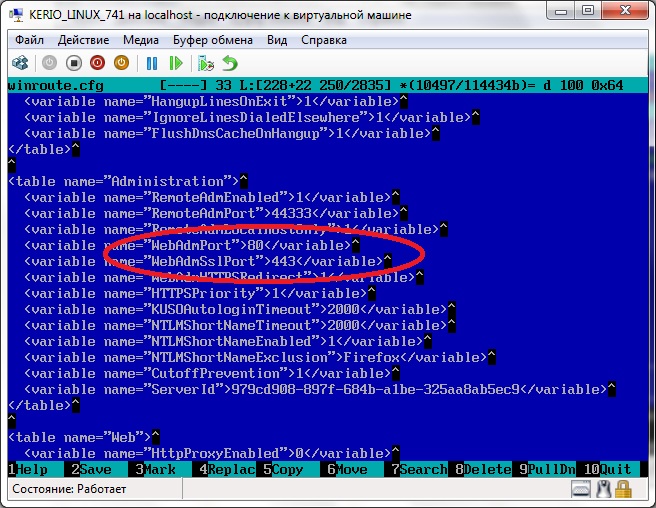Click the Checkpoint snapshot icon

206,63
